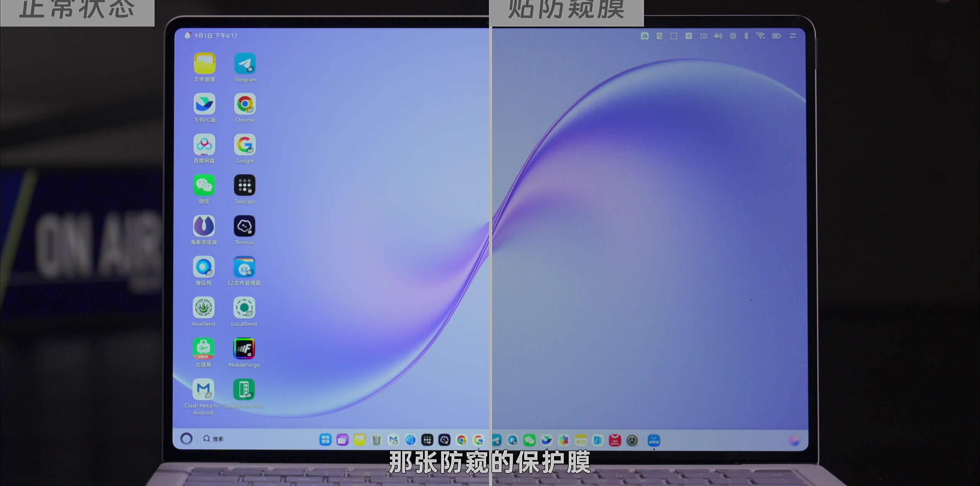Launch AloeSend from the desktop

click(x=203, y=308)
